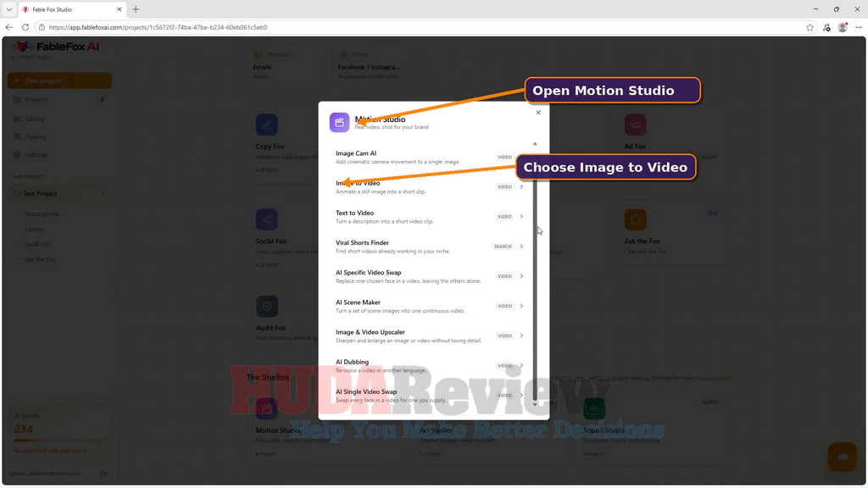The width and height of the screenshot is (868, 488).
Task: Click the Audit Fox shield icon
Action: [267, 307]
